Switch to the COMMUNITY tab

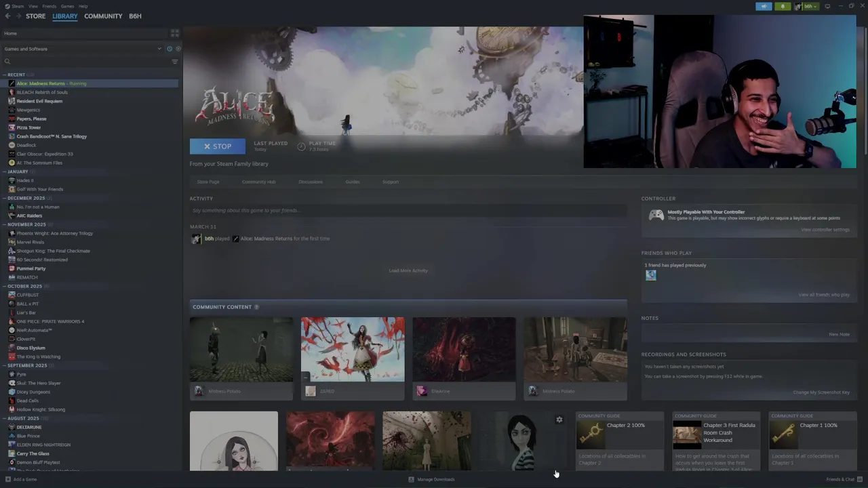tap(103, 16)
